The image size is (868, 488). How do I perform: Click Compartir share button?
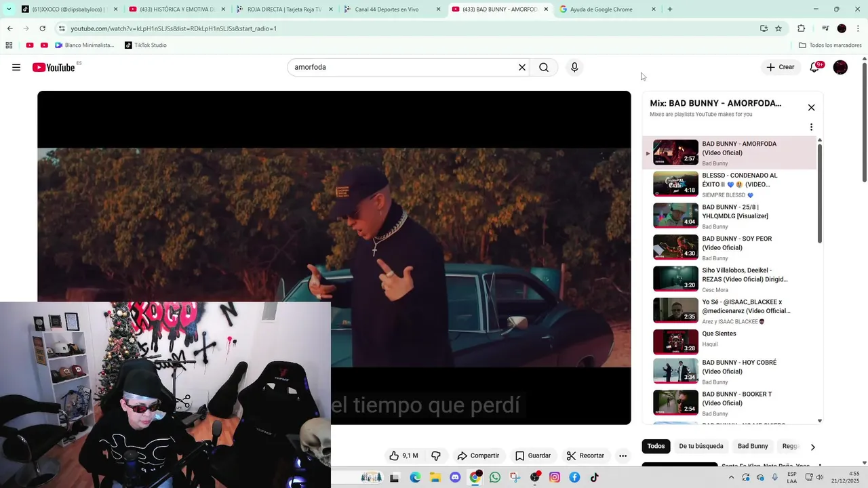click(x=478, y=455)
